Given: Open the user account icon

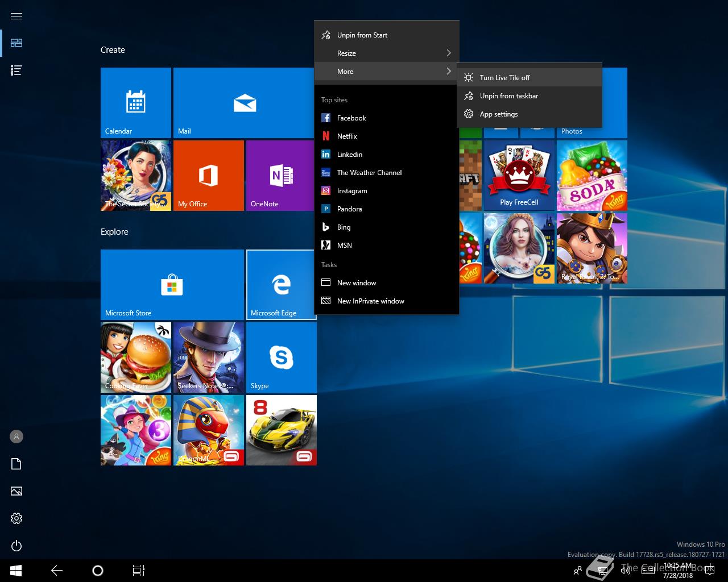Looking at the screenshot, I should 16,436.
